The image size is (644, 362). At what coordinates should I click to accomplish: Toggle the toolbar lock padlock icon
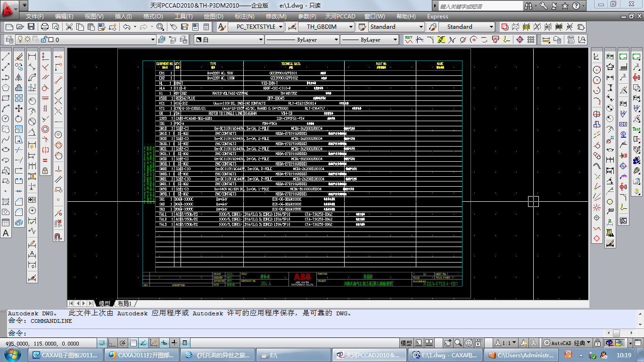point(597,343)
